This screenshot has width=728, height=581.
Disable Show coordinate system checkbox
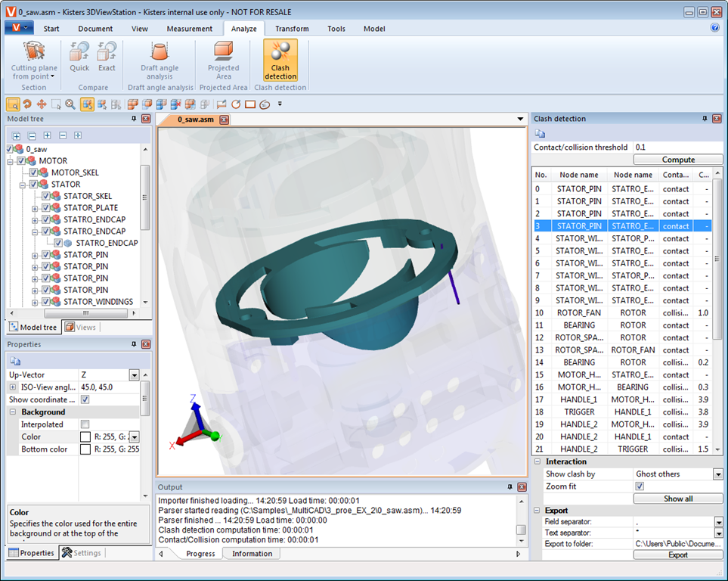click(x=85, y=399)
